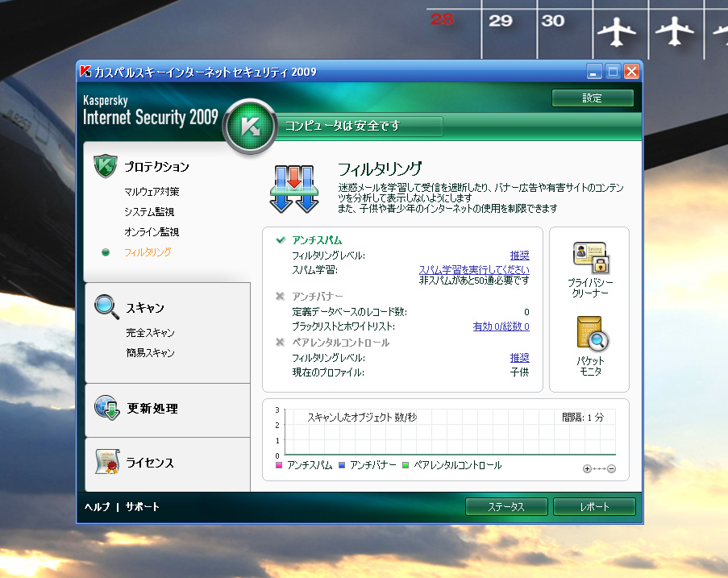Open the 更新処理 section
The height and width of the screenshot is (578, 728).
[x=152, y=408]
